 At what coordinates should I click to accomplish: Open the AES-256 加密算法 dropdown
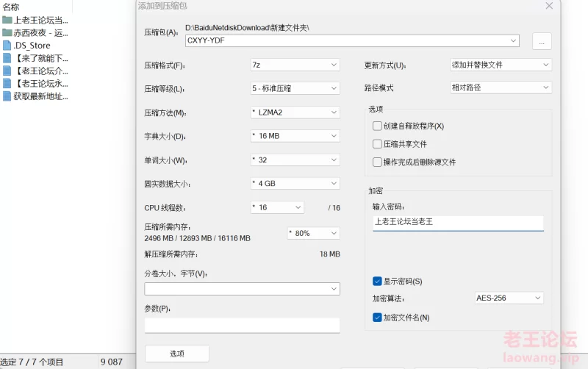tap(509, 298)
